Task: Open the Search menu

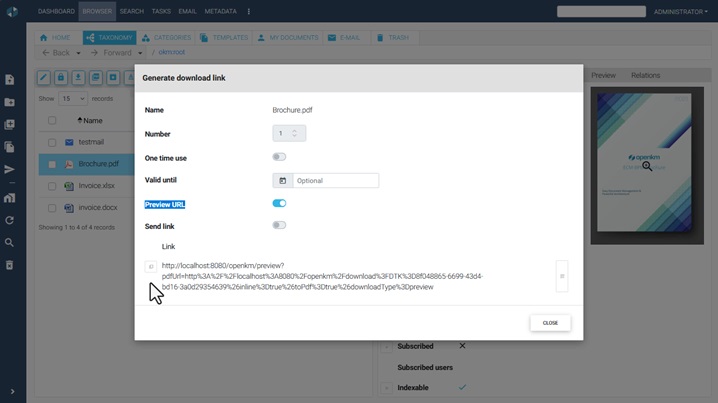Action: click(x=132, y=11)
